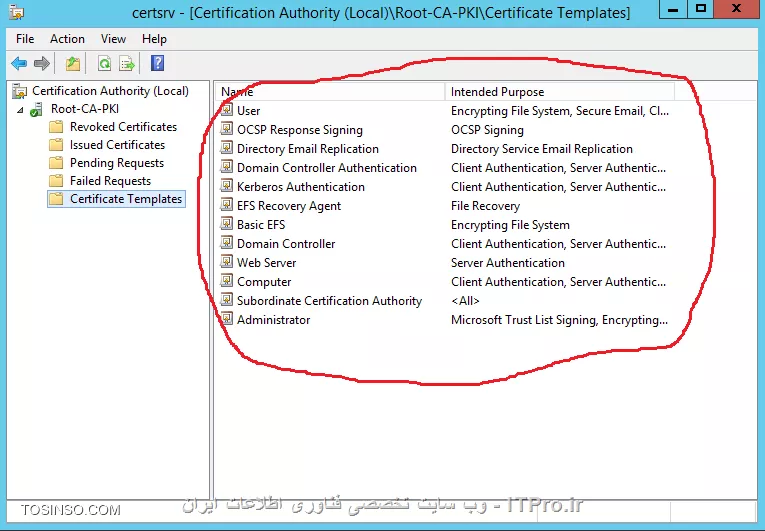Click the <All> purpose cell
The width and height of the screenshot is (765, 531).
(x=465, y=301)
